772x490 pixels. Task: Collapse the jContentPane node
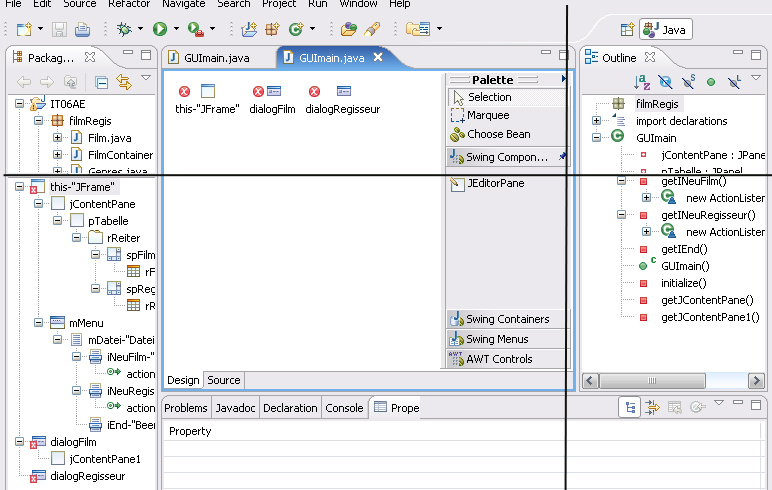coord(38,203)
